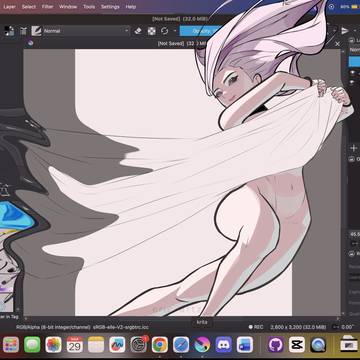The height and width of the screenshot is (360, 360).
Task: Open Calendar showing 29 in the Dock
Action: coord(75,345)
